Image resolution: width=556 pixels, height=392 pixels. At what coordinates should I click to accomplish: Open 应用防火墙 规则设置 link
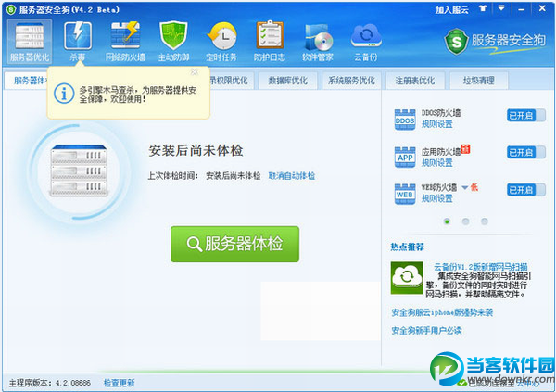click(x=436, y=163)
